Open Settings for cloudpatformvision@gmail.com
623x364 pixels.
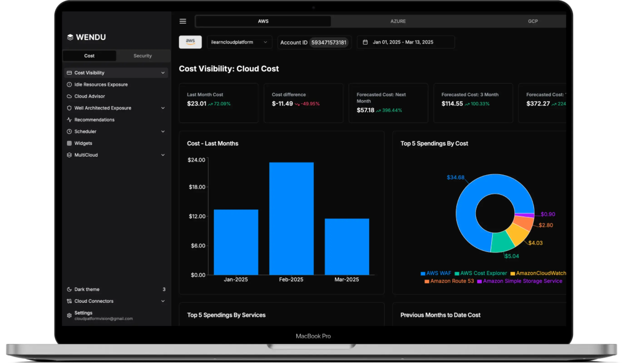[116, 316]
